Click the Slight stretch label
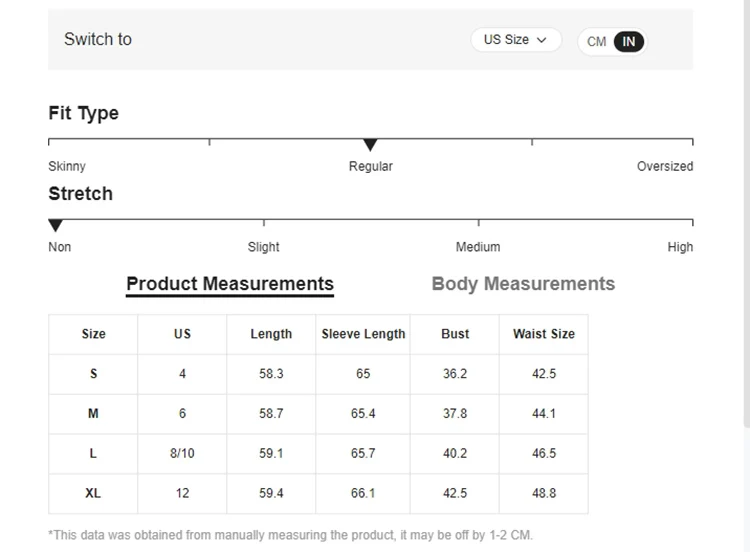This screenshot has width=750, height=552. [264, 247]
